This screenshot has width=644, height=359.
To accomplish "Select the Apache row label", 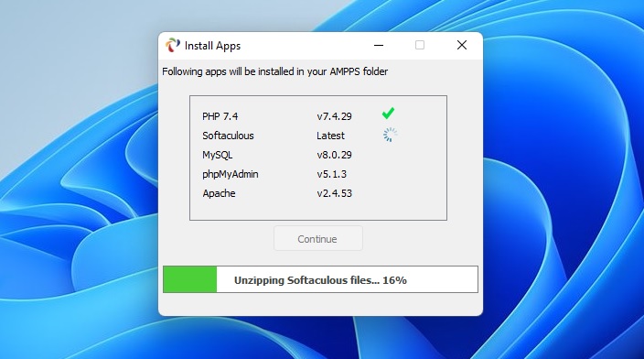I will pyautogui.click(x=219, y=193).
